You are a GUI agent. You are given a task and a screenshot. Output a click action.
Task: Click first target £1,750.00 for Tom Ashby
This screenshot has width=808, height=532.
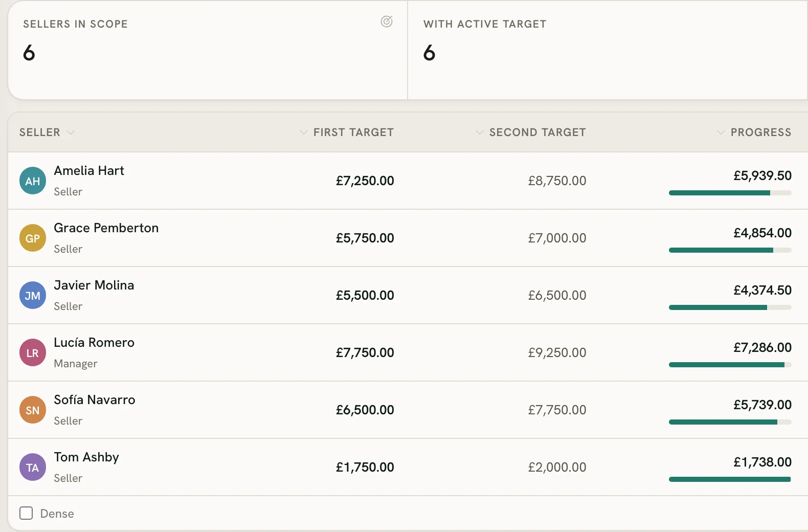365,467
